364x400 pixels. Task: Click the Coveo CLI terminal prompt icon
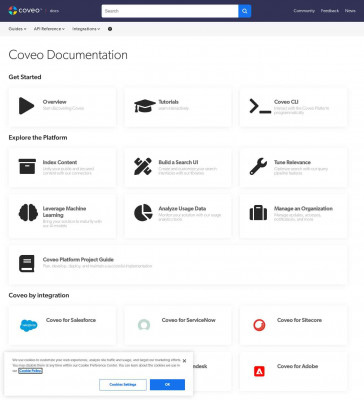point(260,106)
